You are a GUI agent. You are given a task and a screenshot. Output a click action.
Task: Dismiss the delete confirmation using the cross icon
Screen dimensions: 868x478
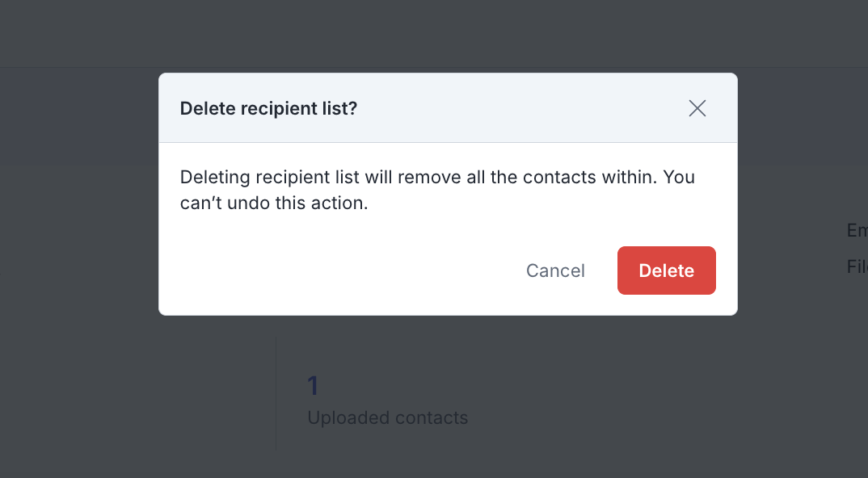pyautogui.click(x=697, y=108)
